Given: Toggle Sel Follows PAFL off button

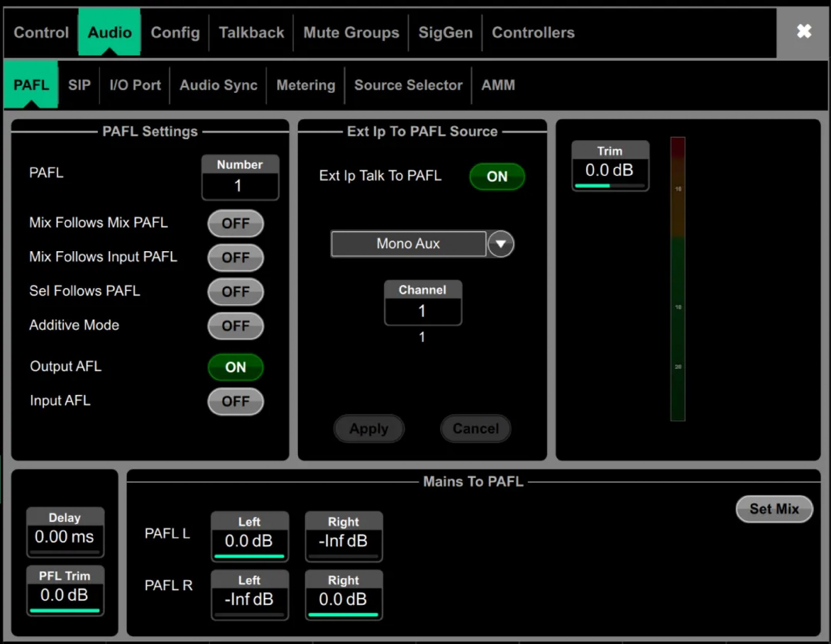Looking at the screenshot, I should tap(235, 291).
